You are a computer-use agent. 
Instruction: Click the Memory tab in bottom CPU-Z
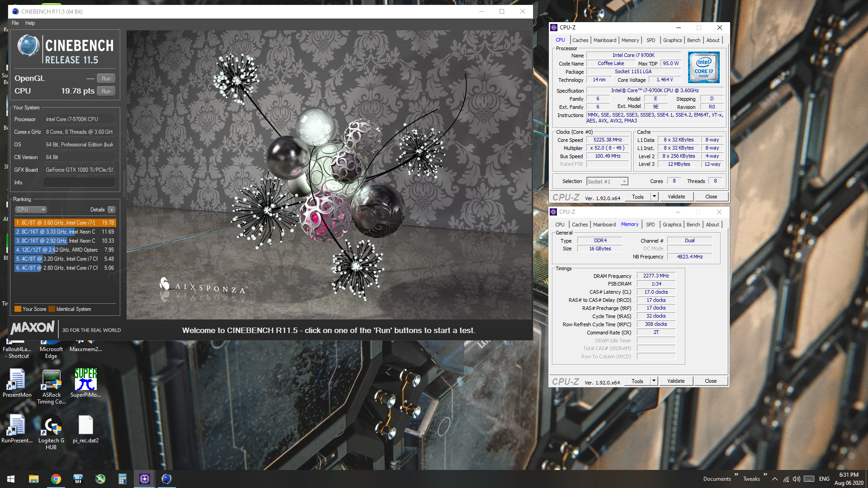[x=630, y=225]
